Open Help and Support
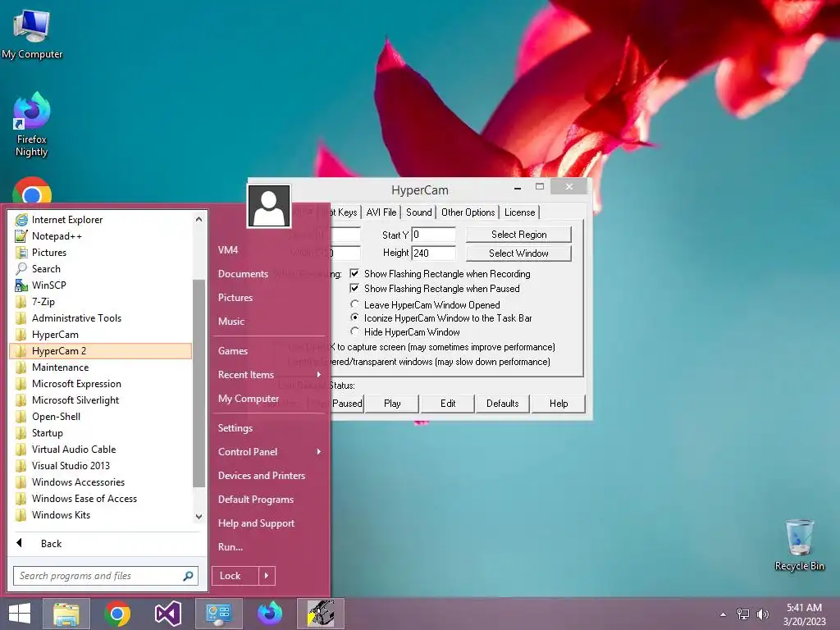This screenshot has height=630, width=840. click(x=268, y=523)
